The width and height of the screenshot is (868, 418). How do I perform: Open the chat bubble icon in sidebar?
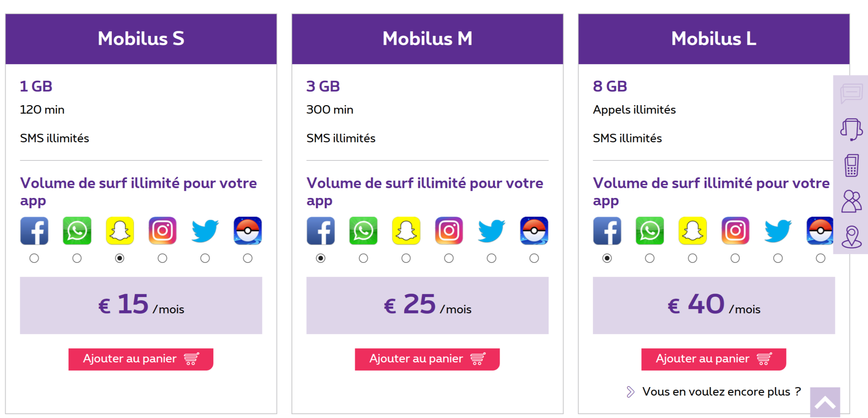coord(851,93)
